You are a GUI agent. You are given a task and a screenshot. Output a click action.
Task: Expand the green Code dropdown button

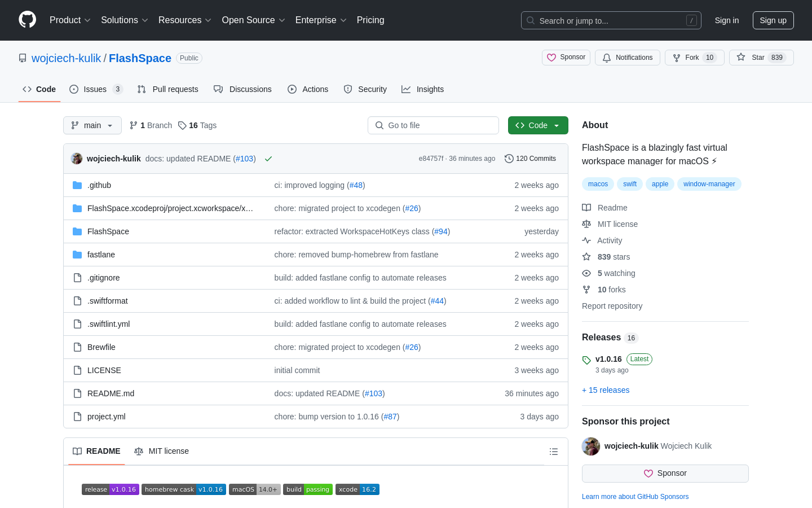(x=538, y=125)
